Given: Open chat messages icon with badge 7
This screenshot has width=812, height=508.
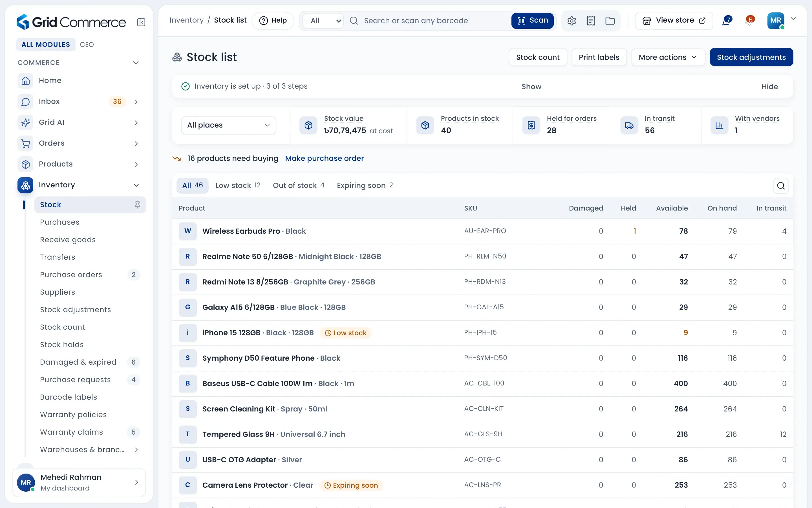Looking at the screenshot, I should click(x=727, y=21).
